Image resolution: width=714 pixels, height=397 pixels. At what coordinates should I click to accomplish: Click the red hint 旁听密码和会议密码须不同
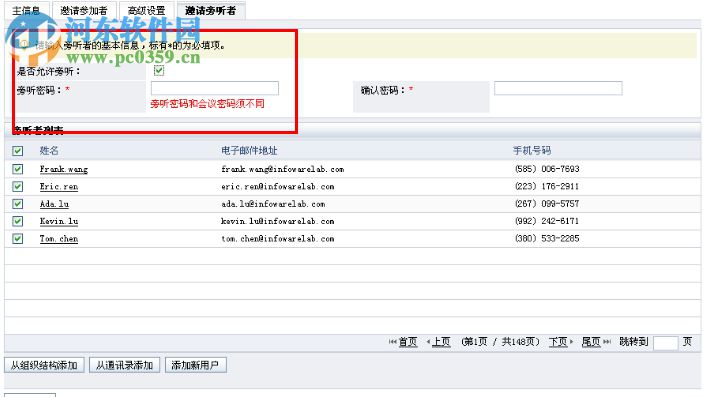pyautogui.click(x=207, y=104)
